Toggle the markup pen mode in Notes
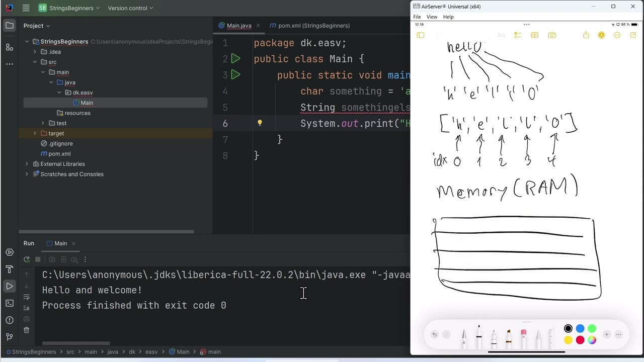This screenshot has height=362, width=644. (x=602, y=35)
